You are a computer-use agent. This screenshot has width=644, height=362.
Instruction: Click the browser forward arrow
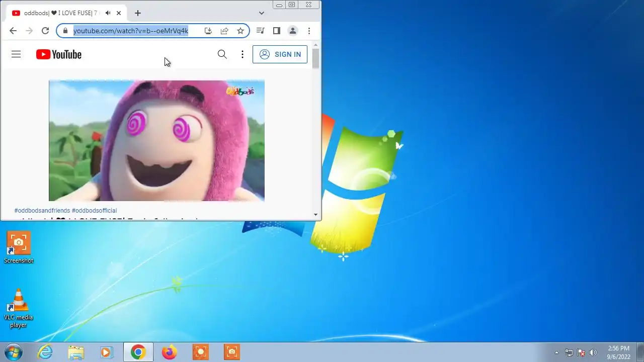(x=29, y=31)
